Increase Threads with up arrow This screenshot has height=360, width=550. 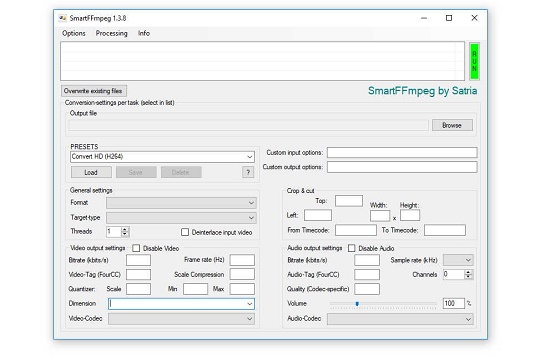(x=125, y=229)
